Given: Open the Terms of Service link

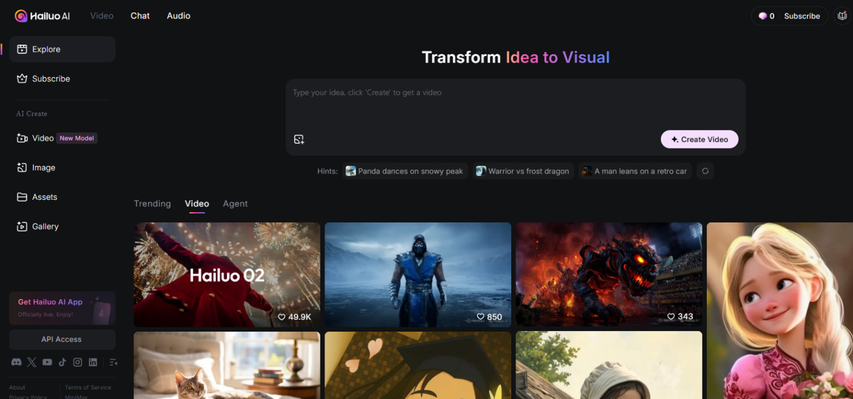Looking at the screenshot, I should [88, 388].
